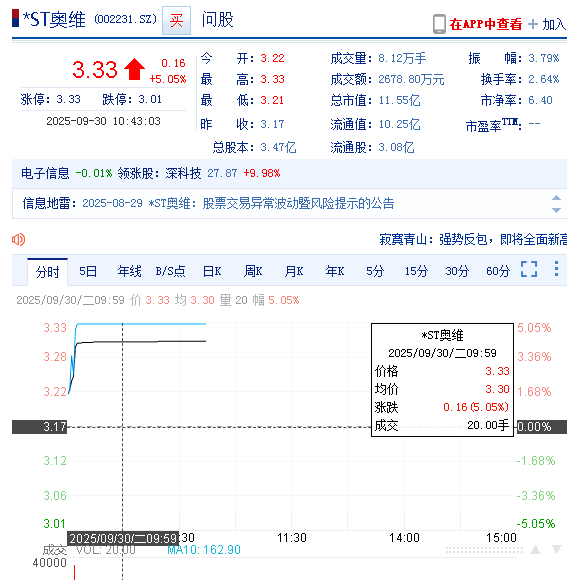This screenshot has height=580, width=567.
Task: Click the 流通值 value 10.25亿
Action: [x=399, y=124]
